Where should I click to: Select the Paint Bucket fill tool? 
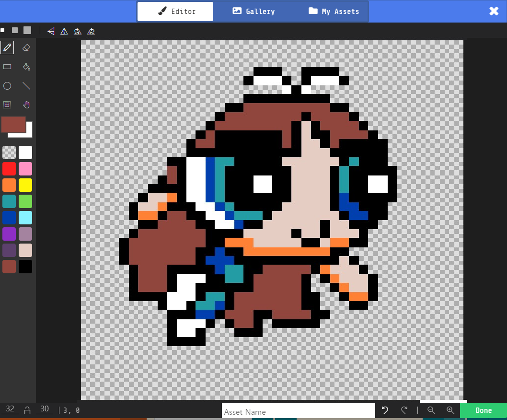[26, 67]
